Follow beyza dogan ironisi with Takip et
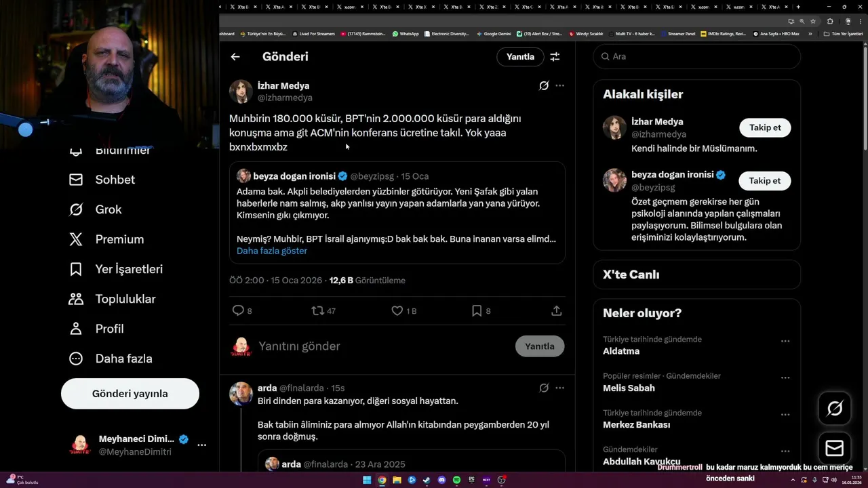Screen dimensions: 868x488 (x=765, y=180)
